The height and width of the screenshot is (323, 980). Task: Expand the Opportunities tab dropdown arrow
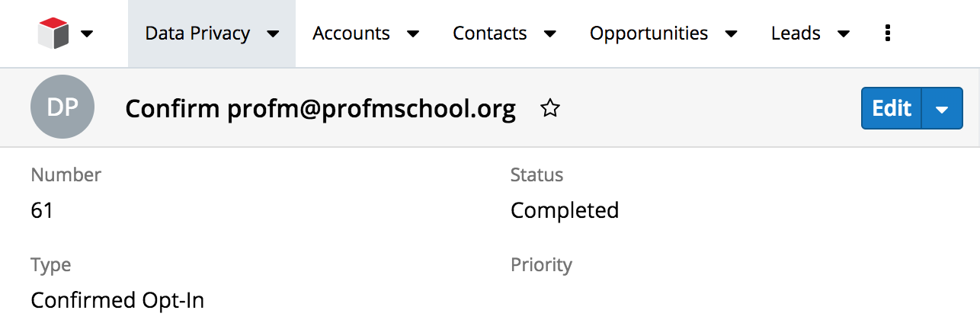point(732,34)
